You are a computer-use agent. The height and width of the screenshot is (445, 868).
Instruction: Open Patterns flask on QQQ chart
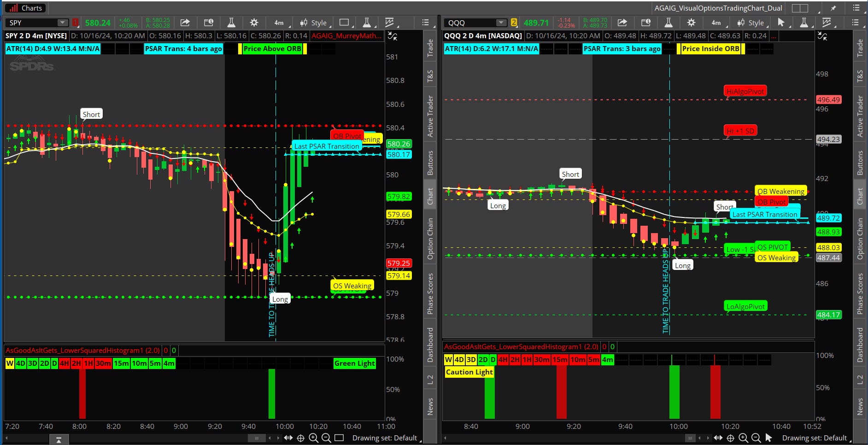[x=804, y=23]
